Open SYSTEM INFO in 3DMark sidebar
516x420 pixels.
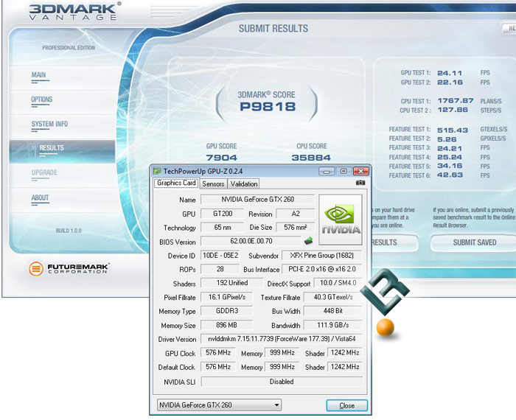click(49, 124)
